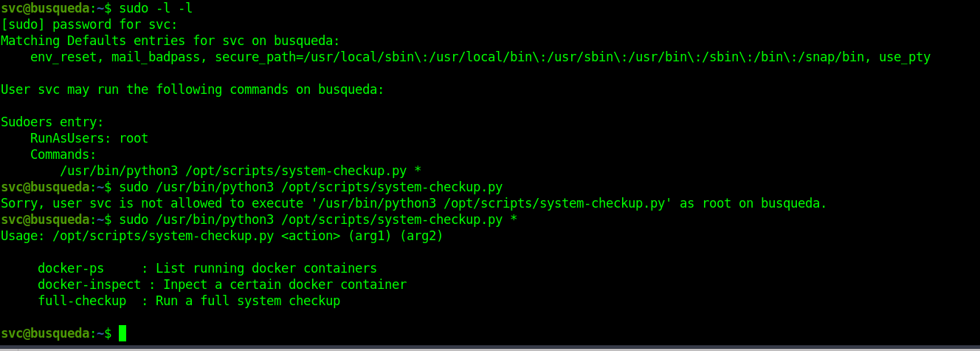Click ': List running docker containers' description
980x351 pixels.
coord(259,268)
